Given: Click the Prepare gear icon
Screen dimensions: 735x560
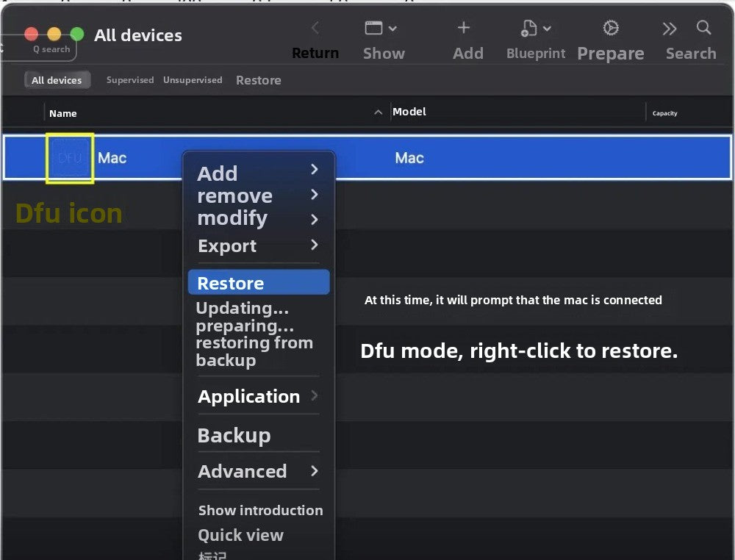Looking at the screenshot, I should [x=610, y=28].
